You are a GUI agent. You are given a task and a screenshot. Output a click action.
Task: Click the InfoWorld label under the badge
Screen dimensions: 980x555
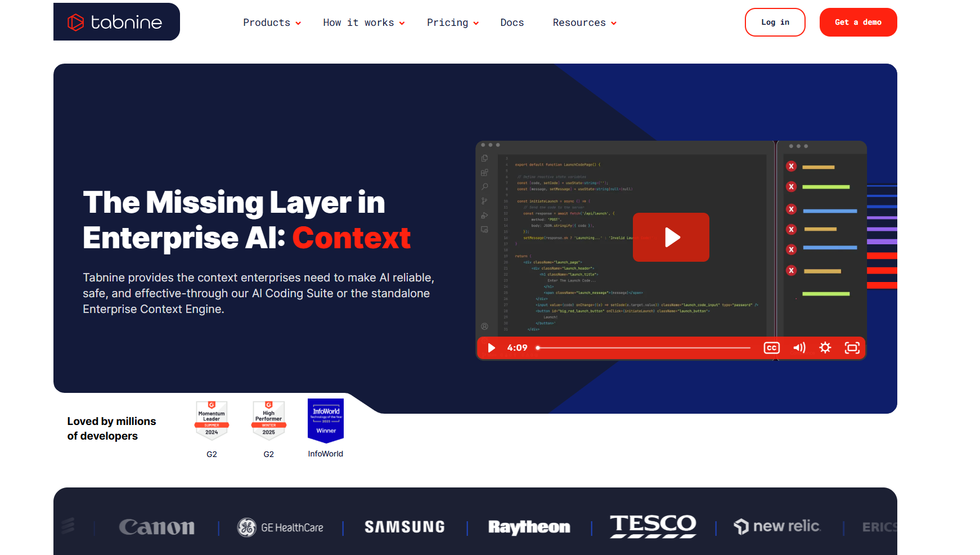coord(325,454)
